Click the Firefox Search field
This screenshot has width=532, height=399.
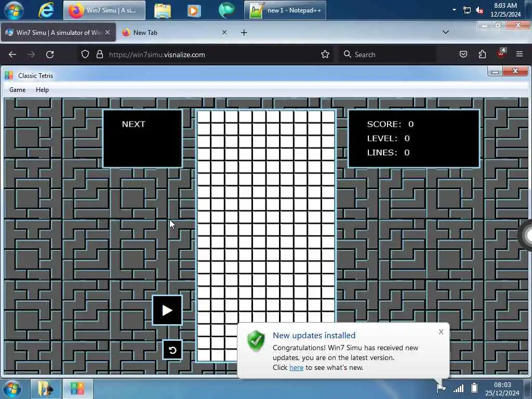(388, 54)
